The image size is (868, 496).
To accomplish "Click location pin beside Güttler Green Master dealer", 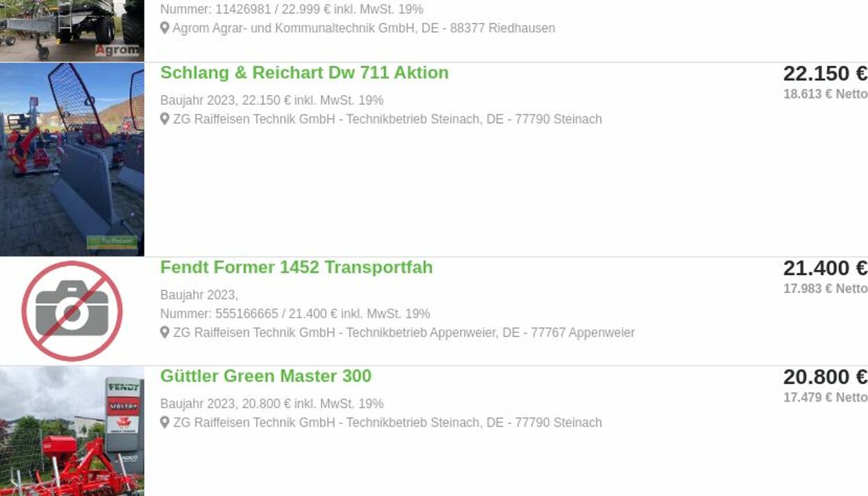I will (165, 422).
